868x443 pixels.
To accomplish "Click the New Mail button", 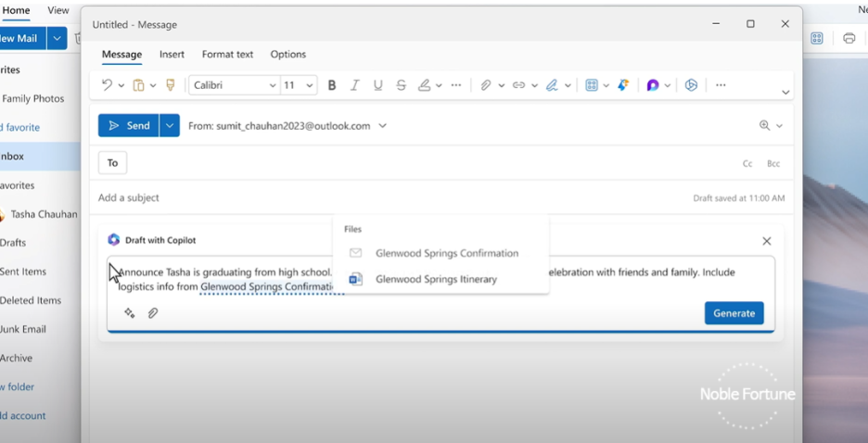I will tap(22, 38).
